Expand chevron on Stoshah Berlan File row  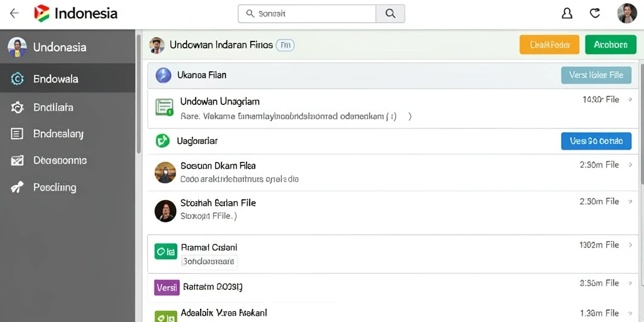click(x=630, y=202)
